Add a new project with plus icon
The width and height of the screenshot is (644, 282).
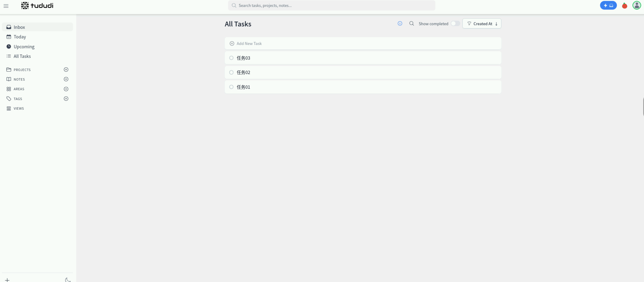[66, 70]
